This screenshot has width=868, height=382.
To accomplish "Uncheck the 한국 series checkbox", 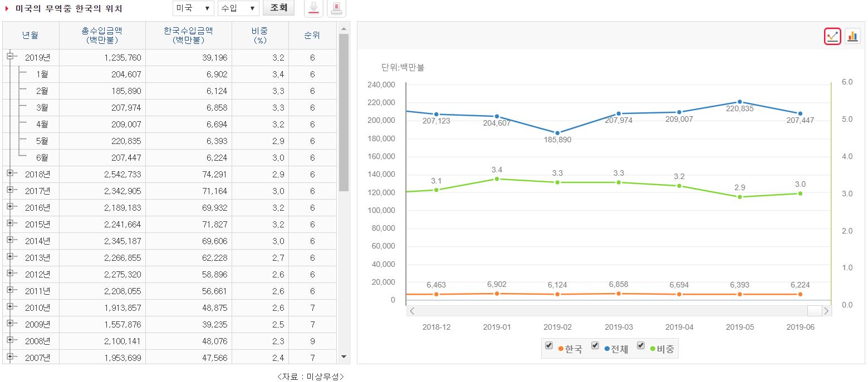I will click(549, 346).
